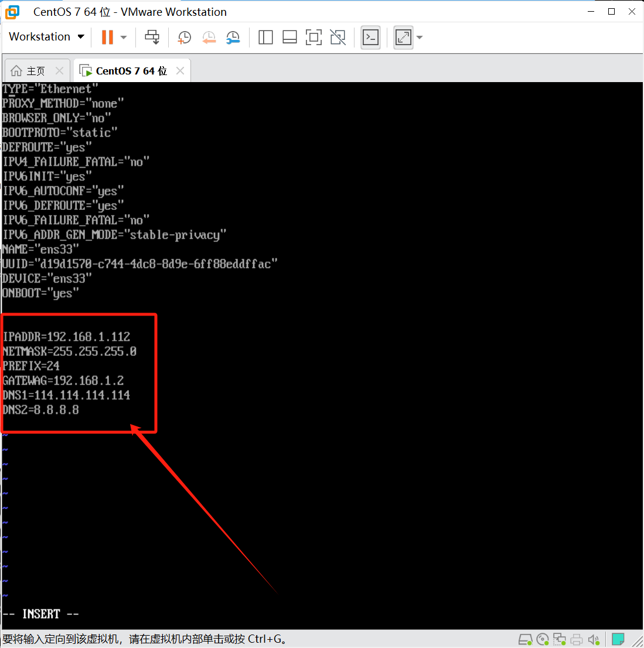Toggle Unity mode icon in the toolbar

[x=338, y=37]
